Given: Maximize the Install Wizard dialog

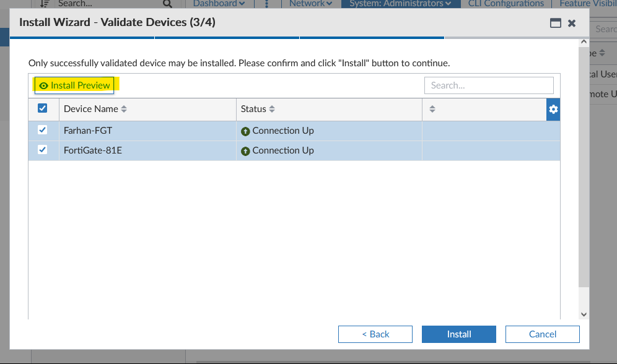Looking at the screenshot, I should [556, 23].
